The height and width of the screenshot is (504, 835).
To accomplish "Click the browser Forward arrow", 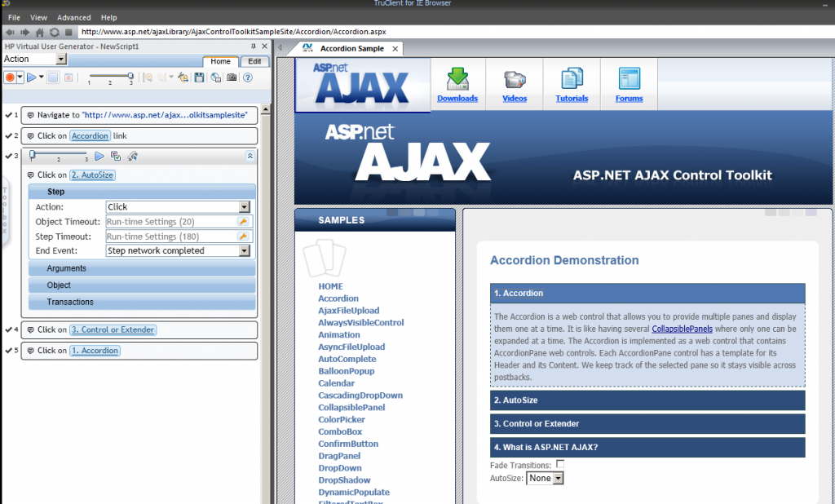I will [24, 32].
